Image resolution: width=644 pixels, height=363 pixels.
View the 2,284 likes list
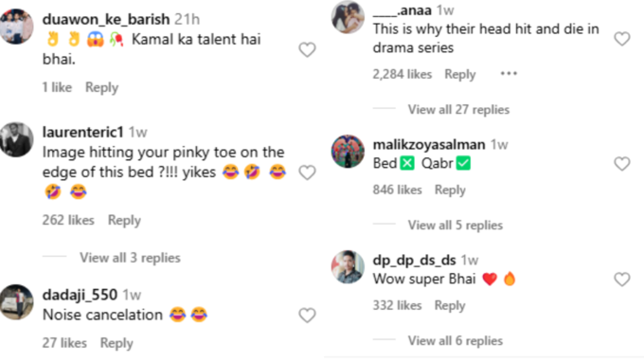(x=402, y=75)
